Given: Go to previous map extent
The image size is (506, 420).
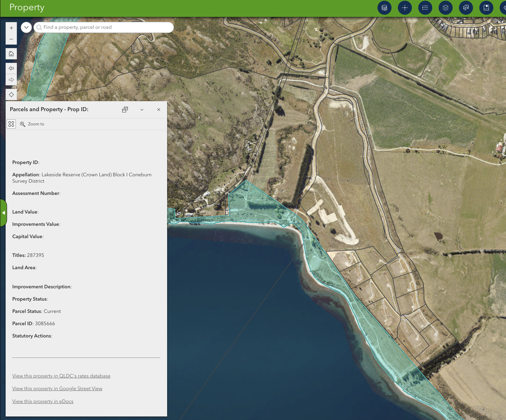Looking at the screenshot, I should [x=11, y=68].
